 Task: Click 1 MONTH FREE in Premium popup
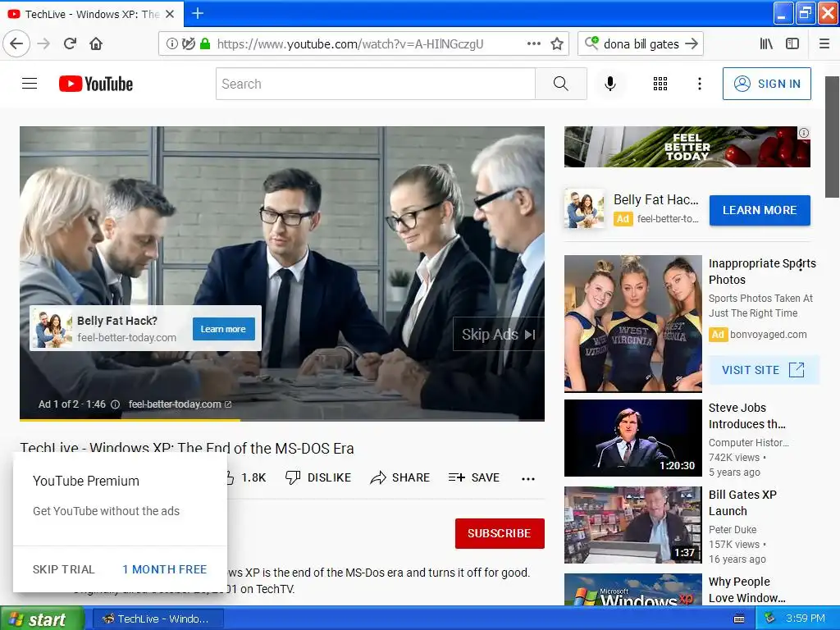[x=164, y=569]
